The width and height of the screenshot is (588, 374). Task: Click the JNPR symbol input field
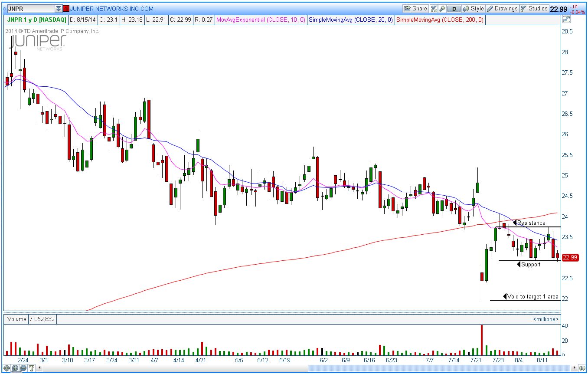point(30,9)
